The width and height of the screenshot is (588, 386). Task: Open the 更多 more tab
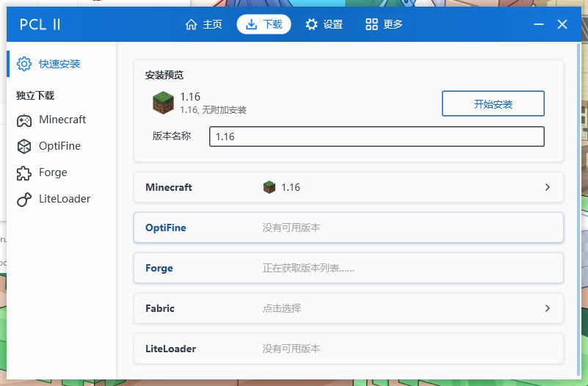[384, 24]
